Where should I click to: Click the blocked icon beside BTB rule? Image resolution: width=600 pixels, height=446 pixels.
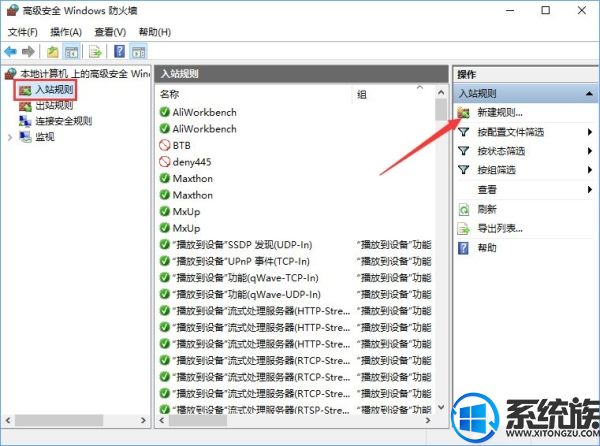click(x=165, y=145)
